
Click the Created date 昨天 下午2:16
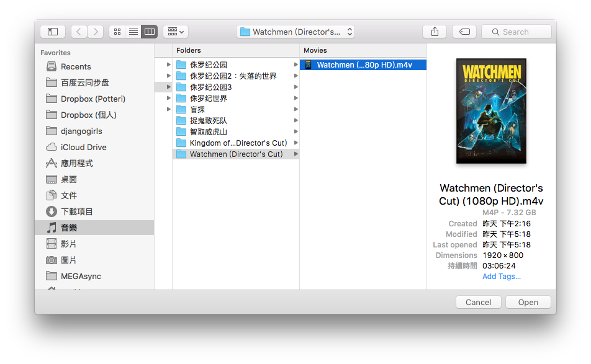click(507, 224)
